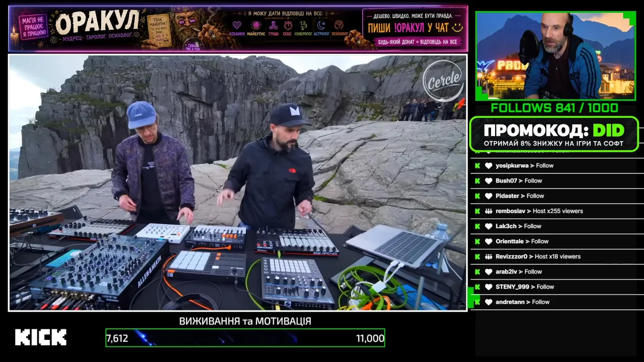Click the heart icon beside andretann
The height and width of the screenshot is (362, 644).
click(489, 302)
